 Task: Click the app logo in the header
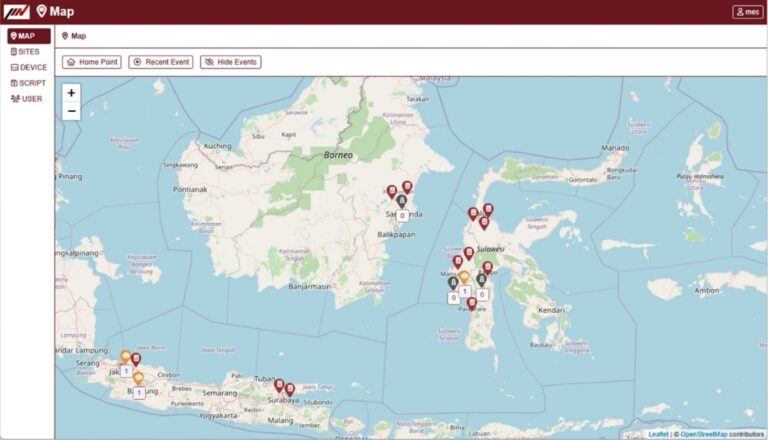coord(16,11)
